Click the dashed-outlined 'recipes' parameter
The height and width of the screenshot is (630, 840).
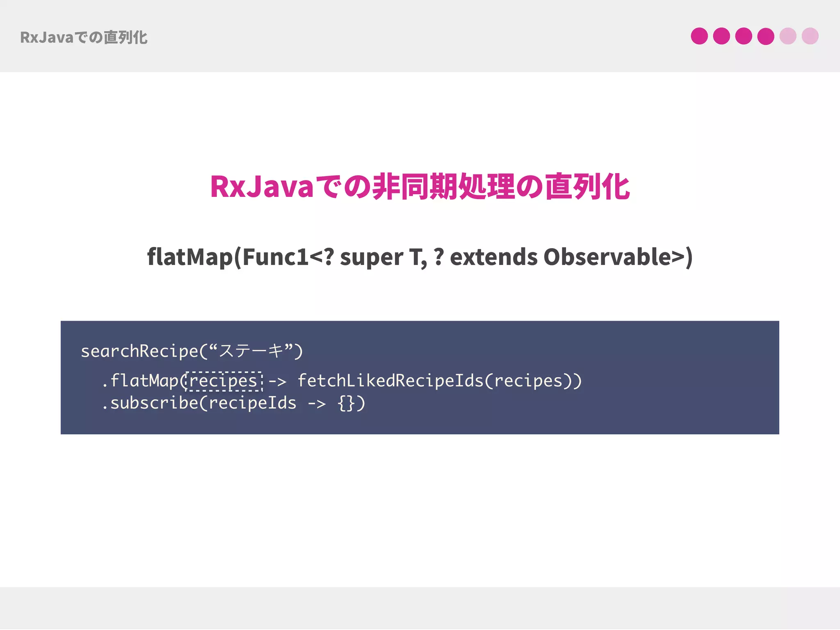click(x=224, y=381)
